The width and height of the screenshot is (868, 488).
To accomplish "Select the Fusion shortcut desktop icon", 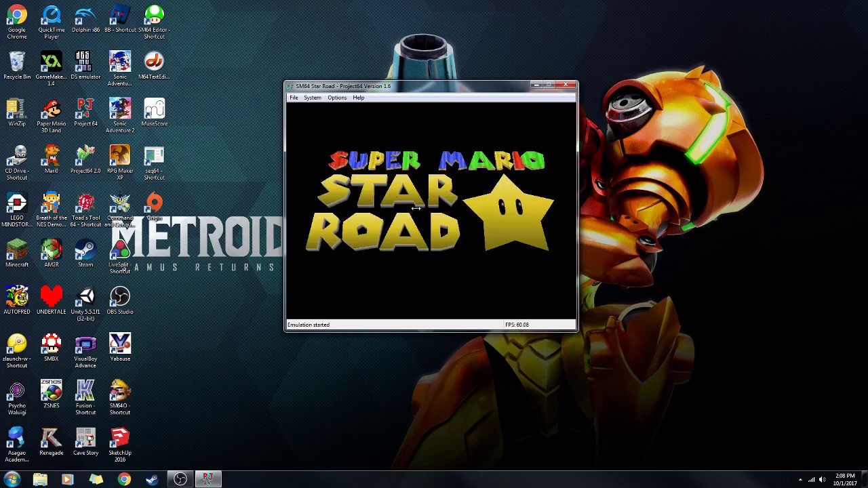I will pyautogui.click(x=85, y=397).
